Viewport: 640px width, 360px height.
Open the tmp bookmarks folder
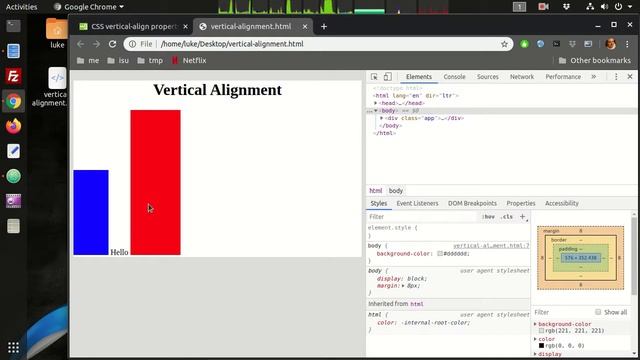tap(150, 60)
